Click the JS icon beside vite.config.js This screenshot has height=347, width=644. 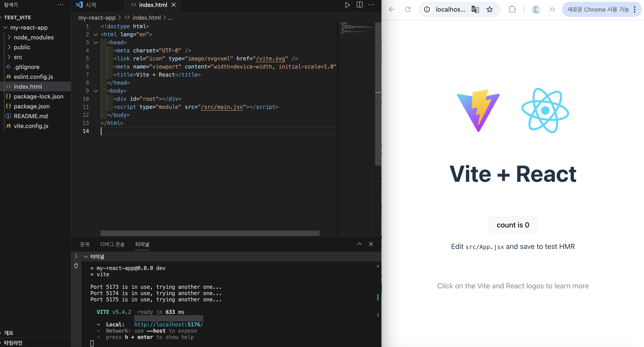click(x=9, y=126)
